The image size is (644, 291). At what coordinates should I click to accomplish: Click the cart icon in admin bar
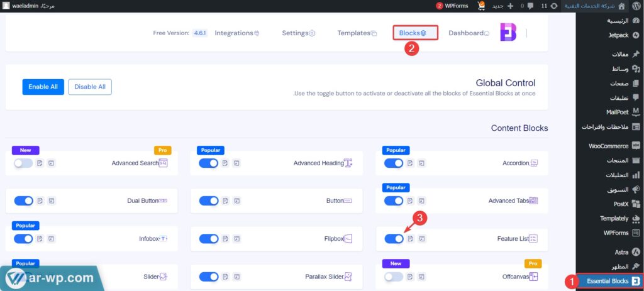[x=482, y=6]
